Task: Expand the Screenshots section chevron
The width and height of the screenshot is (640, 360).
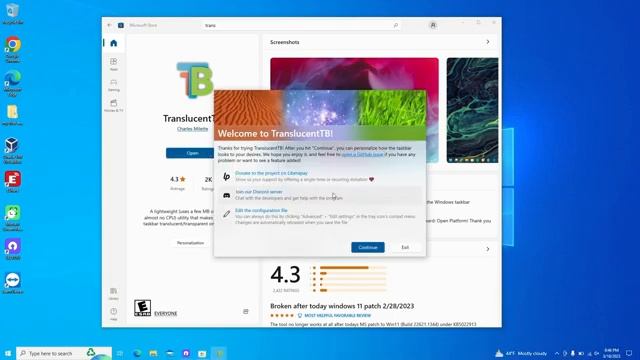Action: coord(488,42)
